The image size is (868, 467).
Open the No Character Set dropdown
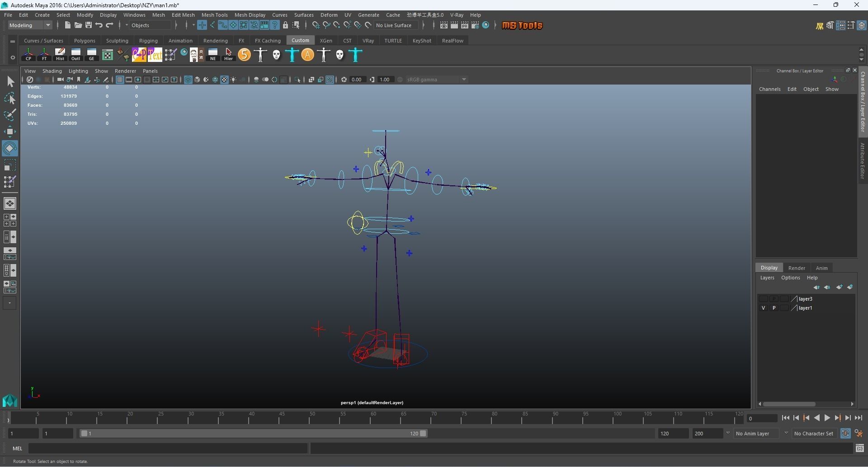click(x=814, y=434)
